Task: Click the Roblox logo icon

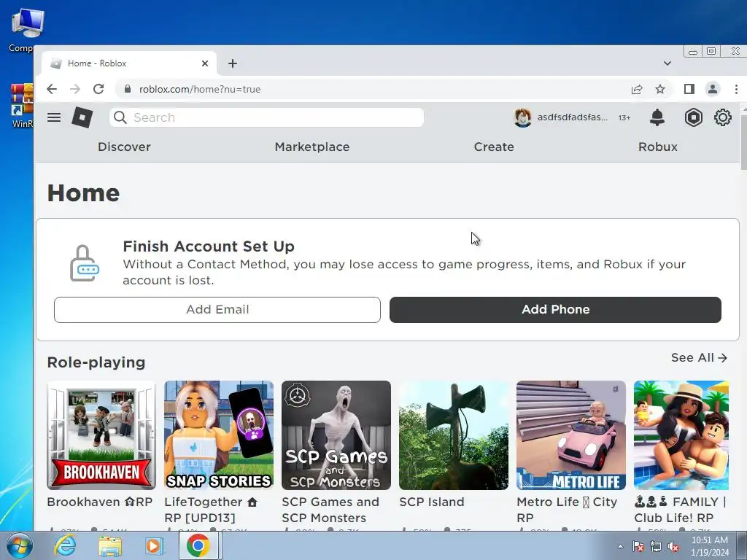Action: point(82,117)
